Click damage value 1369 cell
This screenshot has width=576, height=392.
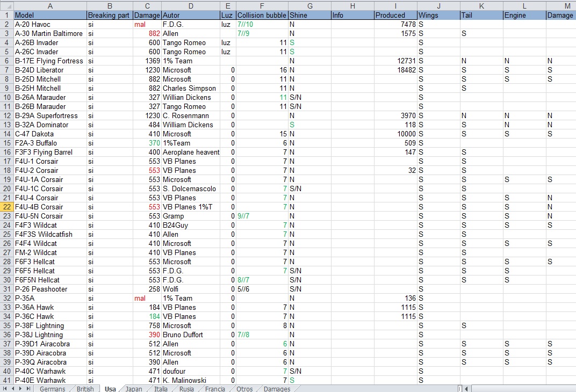pos(147,61)
